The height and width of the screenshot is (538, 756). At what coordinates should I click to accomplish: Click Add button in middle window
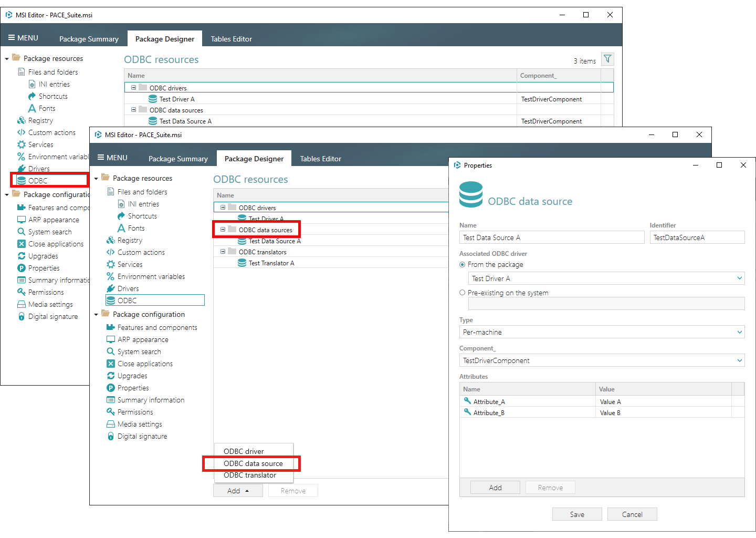pos(238,491)
